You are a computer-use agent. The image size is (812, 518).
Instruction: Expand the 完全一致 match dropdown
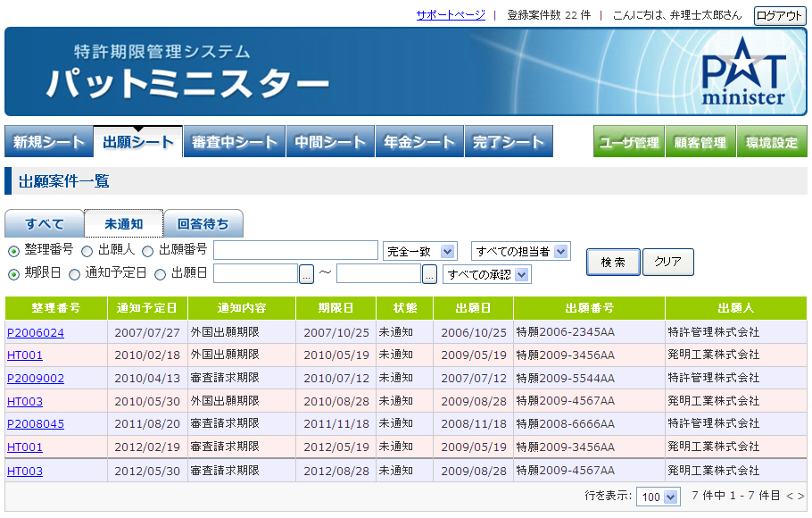[x=420, y=252]
